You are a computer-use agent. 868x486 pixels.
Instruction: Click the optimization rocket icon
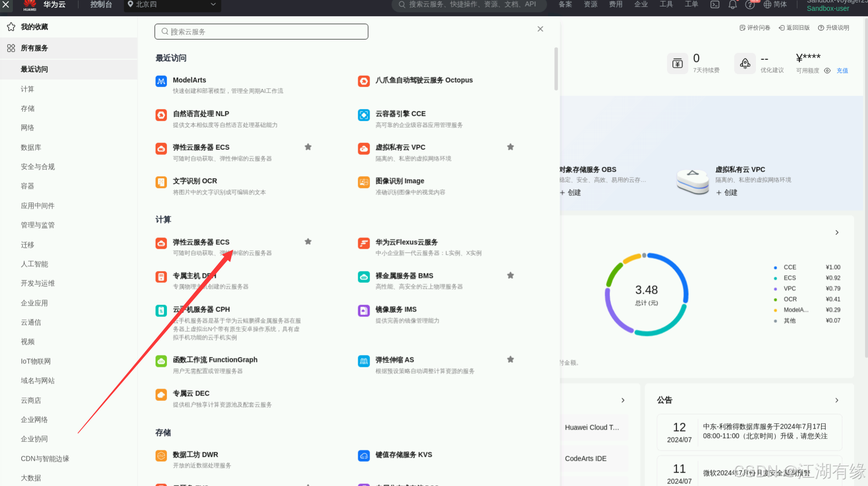[745, 63]
